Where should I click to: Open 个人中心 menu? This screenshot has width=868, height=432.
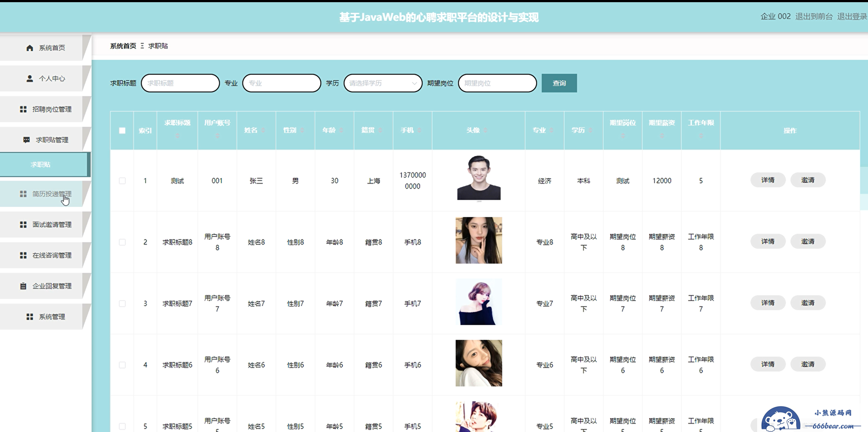tap(46, 79)
